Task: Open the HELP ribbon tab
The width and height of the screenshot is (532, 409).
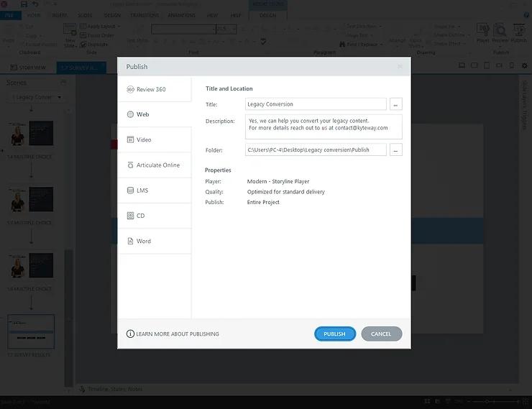Action: 236,15
